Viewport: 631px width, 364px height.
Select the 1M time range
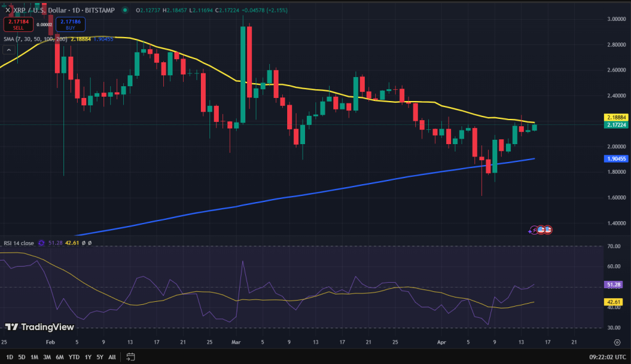coord(35,357)
